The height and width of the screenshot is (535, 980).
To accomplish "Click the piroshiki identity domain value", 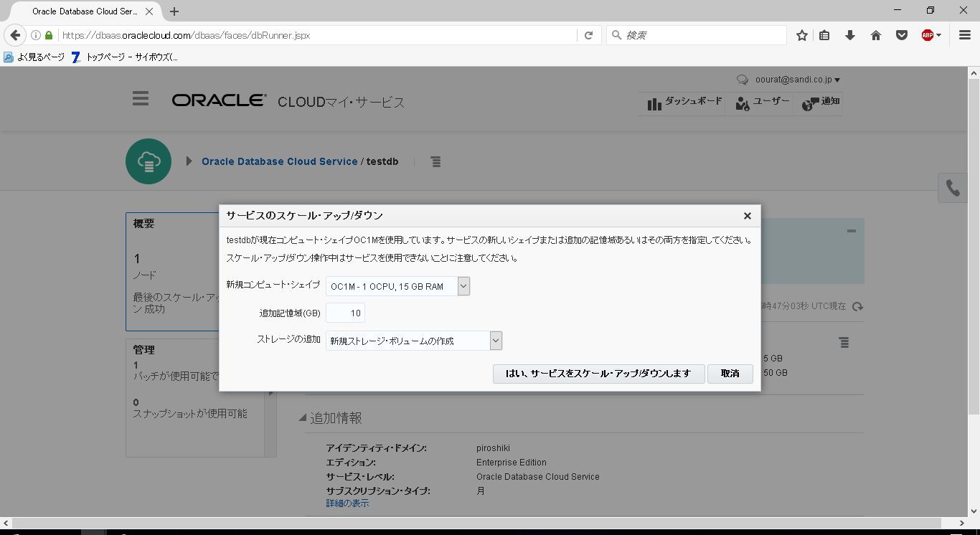I will point(493,448).
